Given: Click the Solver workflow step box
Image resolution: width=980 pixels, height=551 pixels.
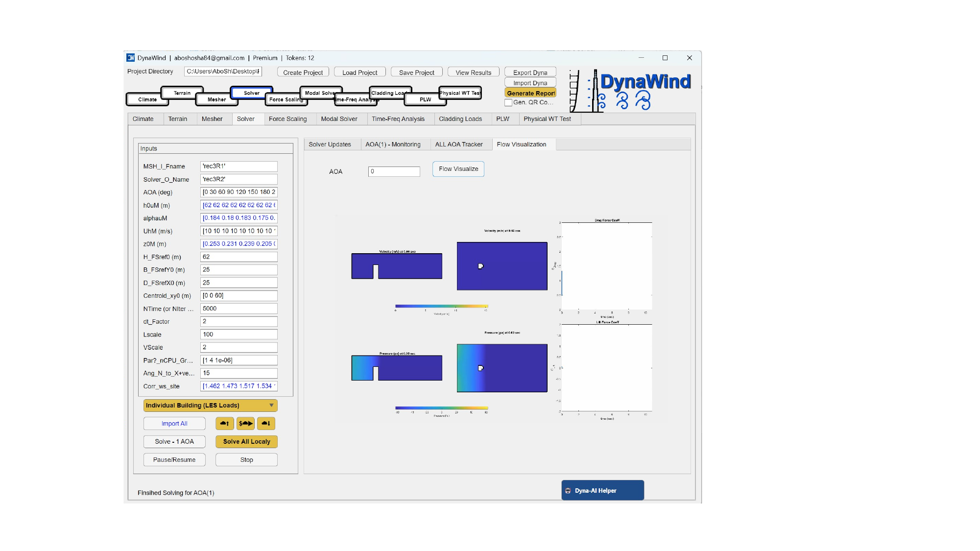Looking at the screenshot, I should tap(252, 93).
